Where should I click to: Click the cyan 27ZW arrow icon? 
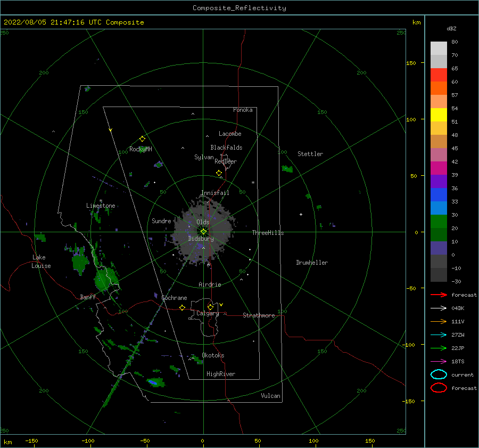(439, 335)
